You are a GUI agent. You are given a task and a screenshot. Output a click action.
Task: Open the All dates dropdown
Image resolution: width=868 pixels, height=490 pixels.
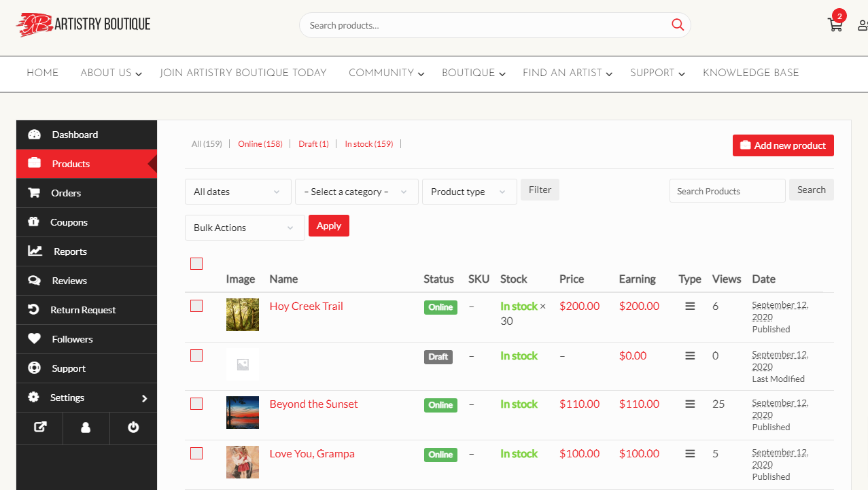238,192
